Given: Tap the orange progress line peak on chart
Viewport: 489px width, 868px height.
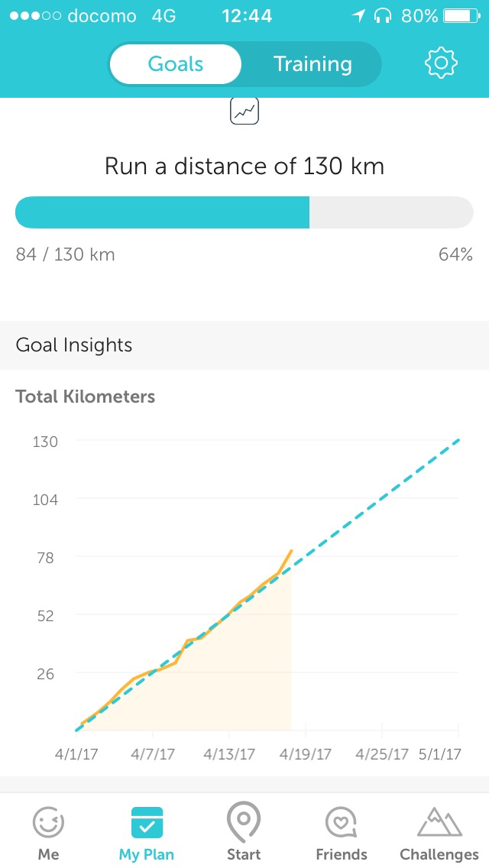Looking at the screenshot, I should [x=291, y=551].
